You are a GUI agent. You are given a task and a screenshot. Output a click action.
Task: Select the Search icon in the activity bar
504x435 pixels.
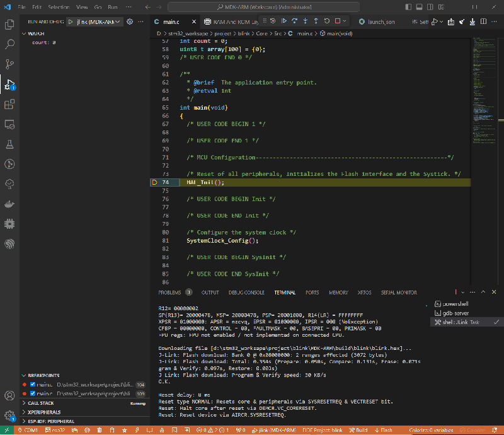[x=9, y=44]
